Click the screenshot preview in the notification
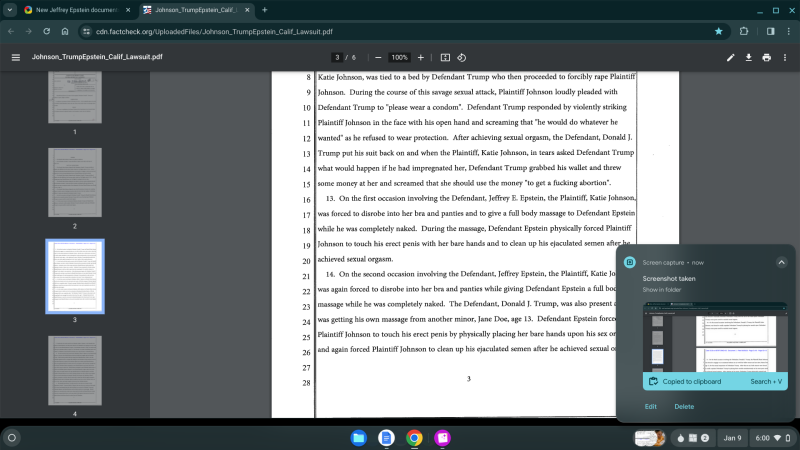 (x=715, y=337)
